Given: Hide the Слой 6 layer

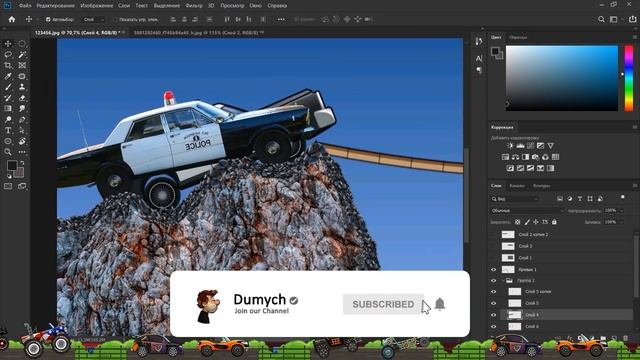Looking at the screenshot, I should [493, 327].
